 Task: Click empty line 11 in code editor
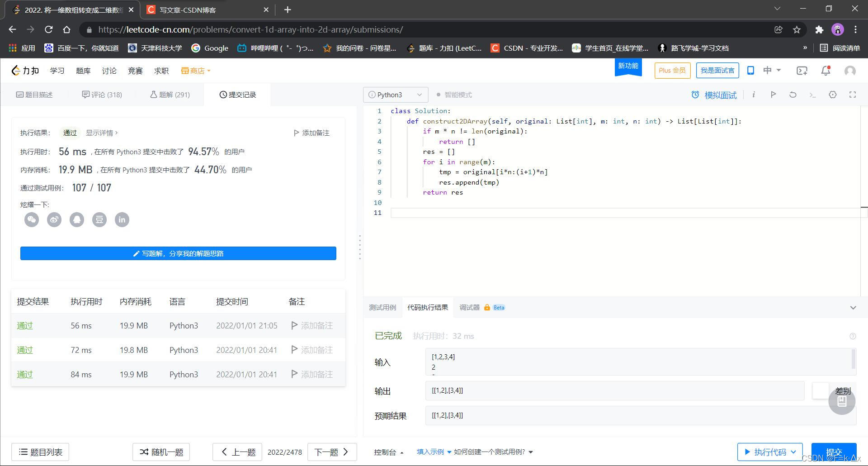[x=626, y=213]
